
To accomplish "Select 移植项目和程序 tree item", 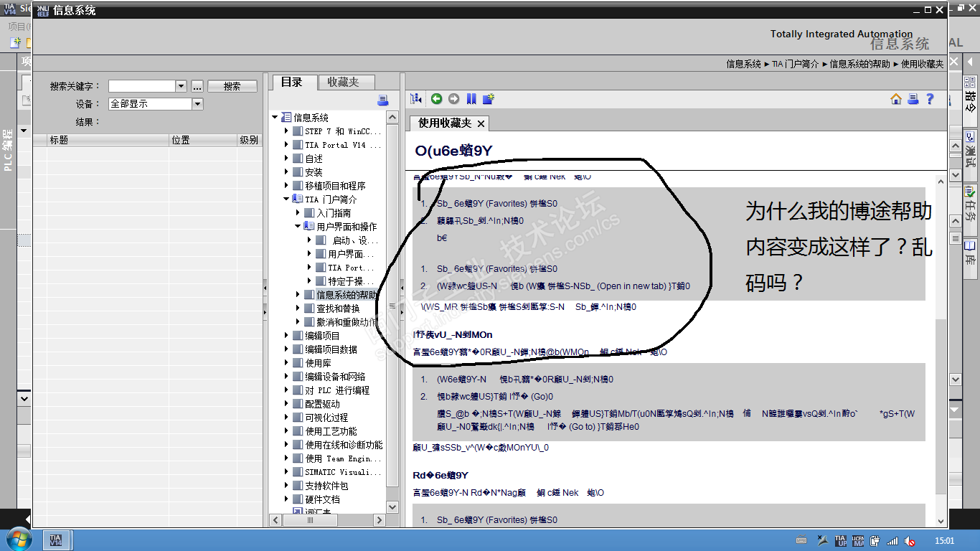I will tap(335, 186).
